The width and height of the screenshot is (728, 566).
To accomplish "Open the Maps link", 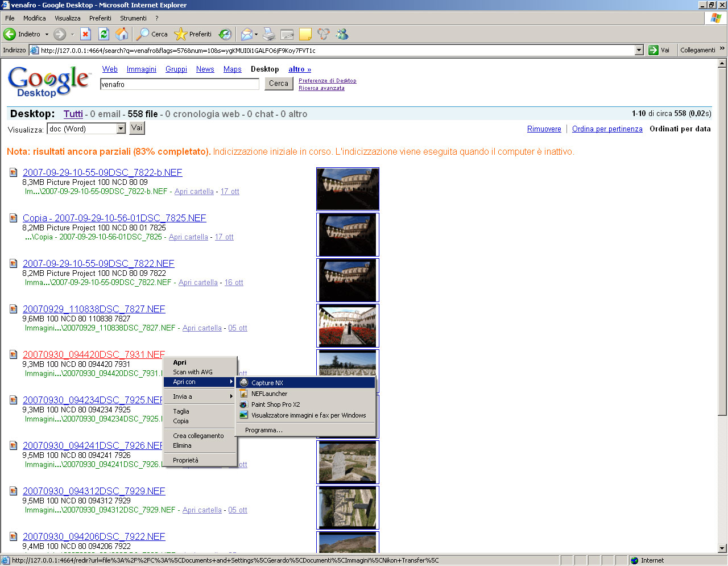I will pyautogui.click(x=233, y=69).
